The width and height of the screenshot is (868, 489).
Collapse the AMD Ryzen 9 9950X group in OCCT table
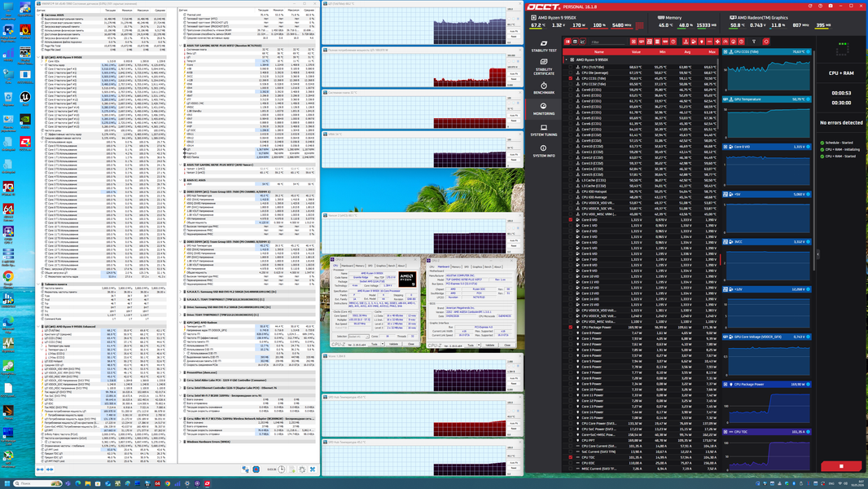(x=566, y=59)
